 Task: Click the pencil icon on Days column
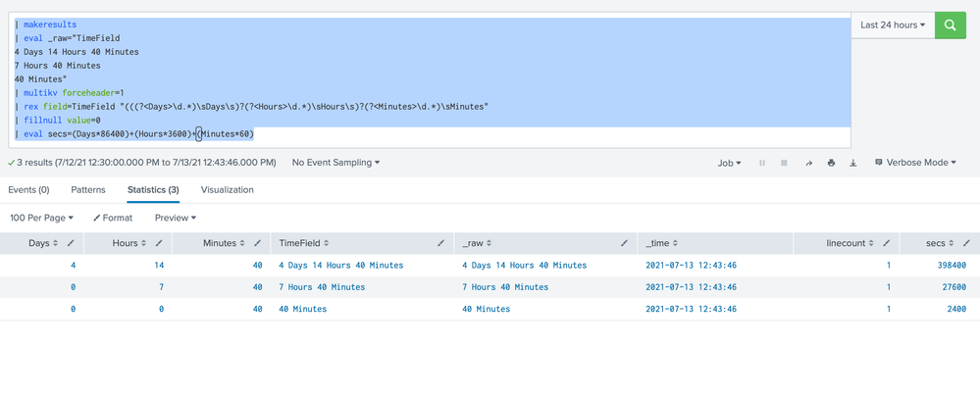point(71,243)
